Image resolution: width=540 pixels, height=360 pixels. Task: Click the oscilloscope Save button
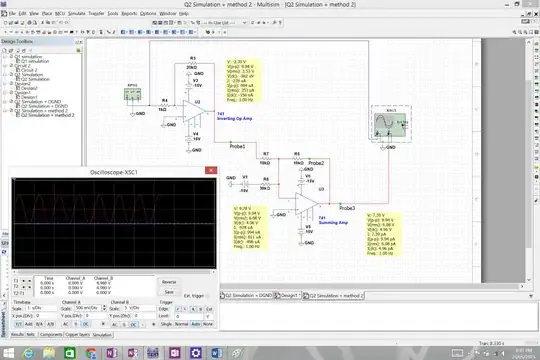(x=169, y=292)
